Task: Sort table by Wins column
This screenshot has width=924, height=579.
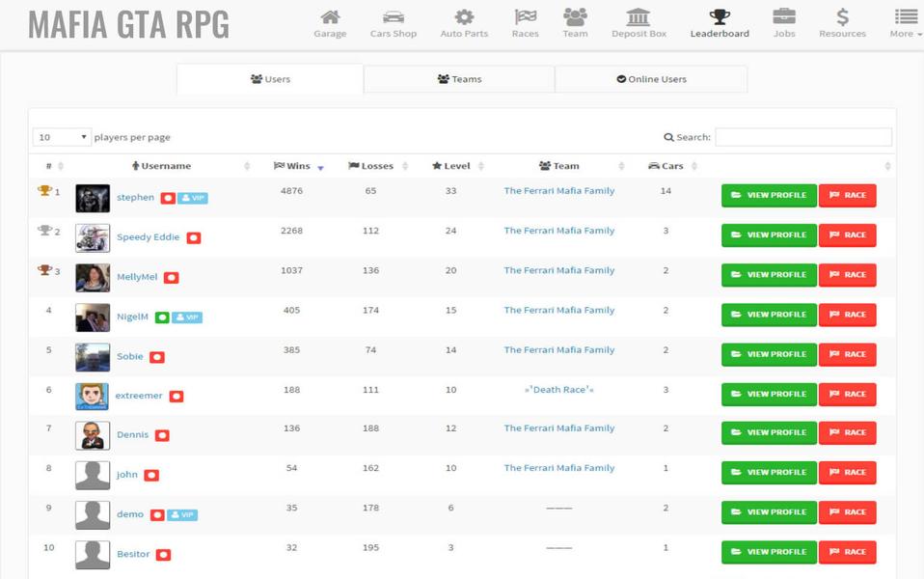Action: click(x=298, y=166)
